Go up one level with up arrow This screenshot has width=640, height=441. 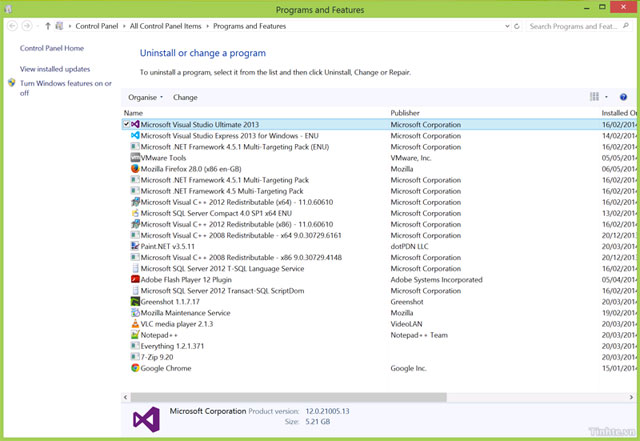(48, 26)
